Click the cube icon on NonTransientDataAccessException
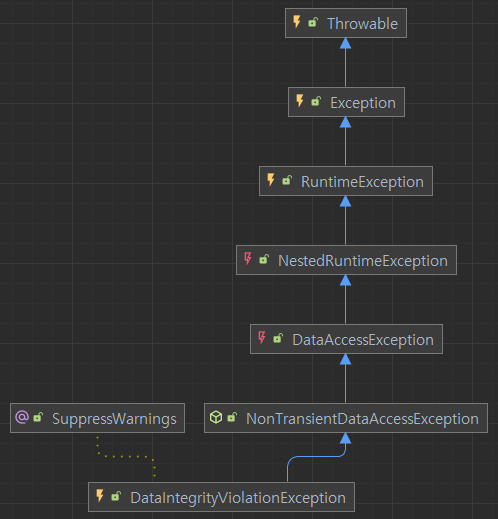498x519 pixels. pyautogui.click(x=216, y=417)
